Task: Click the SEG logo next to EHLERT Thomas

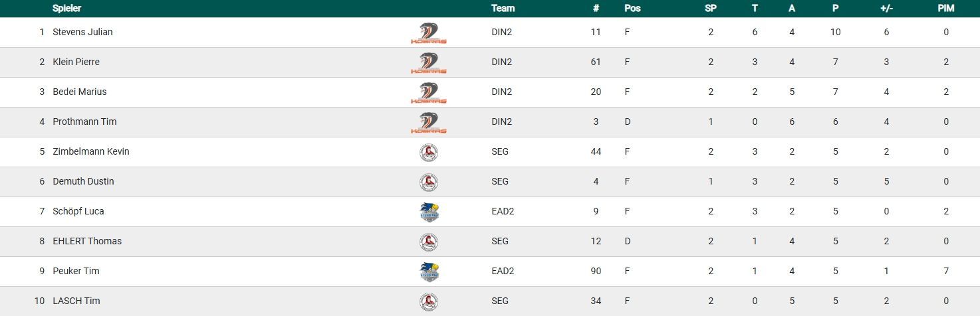Action: pyautogui.click(x=429, y=242)
